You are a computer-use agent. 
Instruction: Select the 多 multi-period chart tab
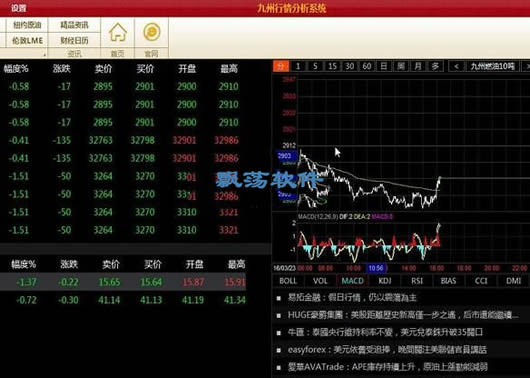point(436,66)
